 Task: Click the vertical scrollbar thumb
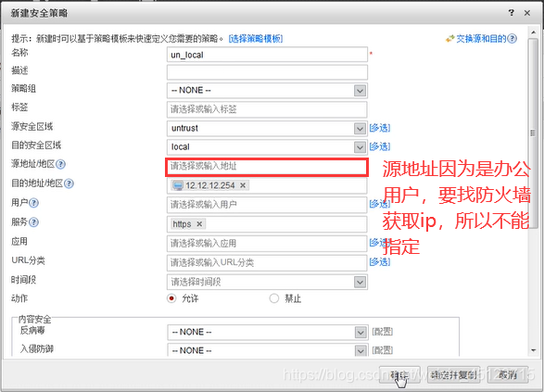(x=533, y=133)
